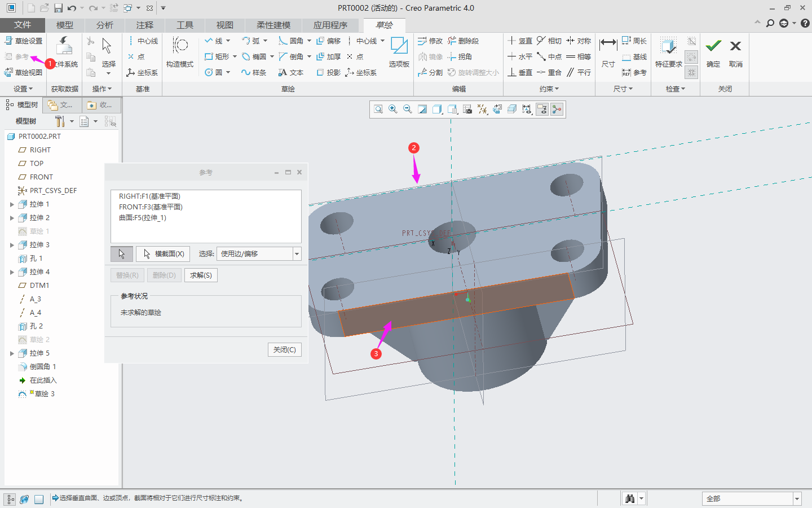
Task: Open the 使用边/偏移 selection dropdown
Action: click(x=297, y=254)
